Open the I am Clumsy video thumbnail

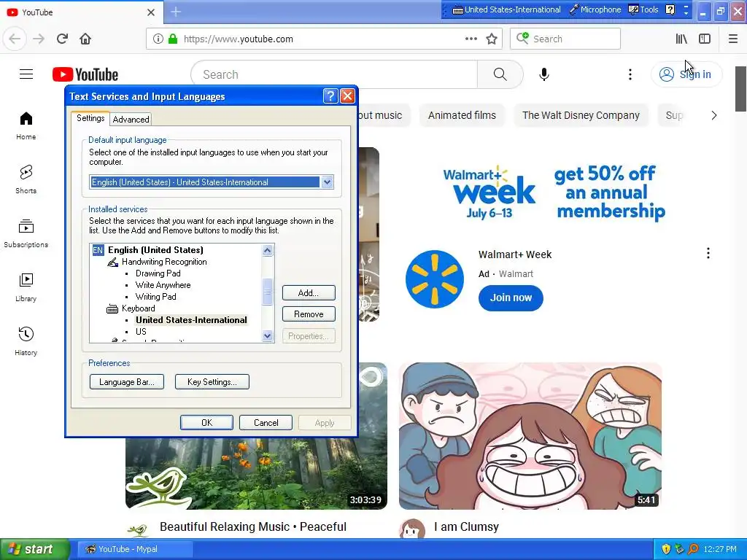click(x=530, y=436)
